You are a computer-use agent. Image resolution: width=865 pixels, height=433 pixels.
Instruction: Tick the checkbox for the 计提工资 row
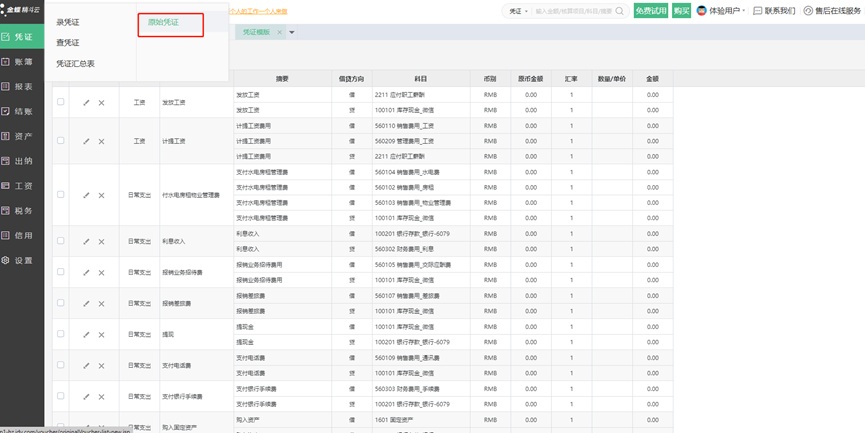(x=61, y=141)
